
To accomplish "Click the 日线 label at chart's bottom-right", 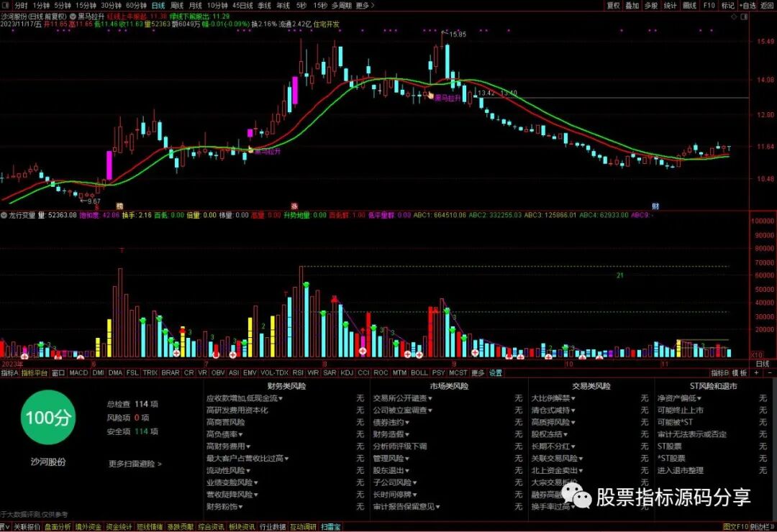I will click(763, 364).
